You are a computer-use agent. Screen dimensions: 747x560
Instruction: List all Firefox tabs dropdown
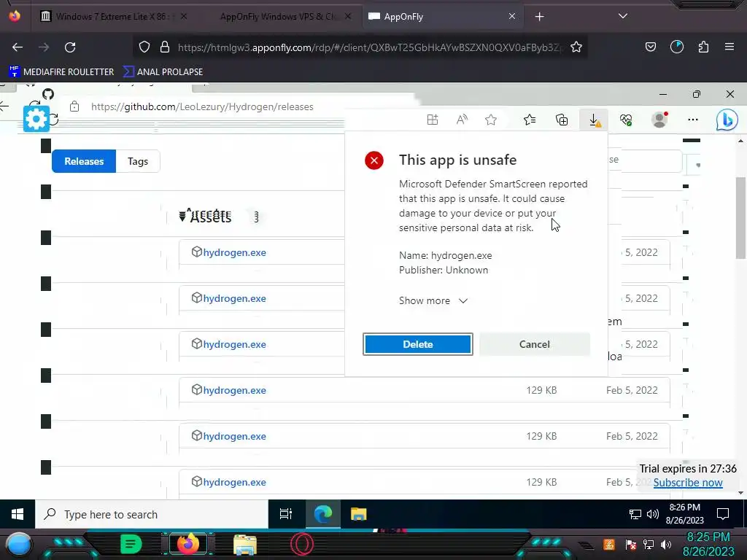pyautogui.click(x=623, y=16)
